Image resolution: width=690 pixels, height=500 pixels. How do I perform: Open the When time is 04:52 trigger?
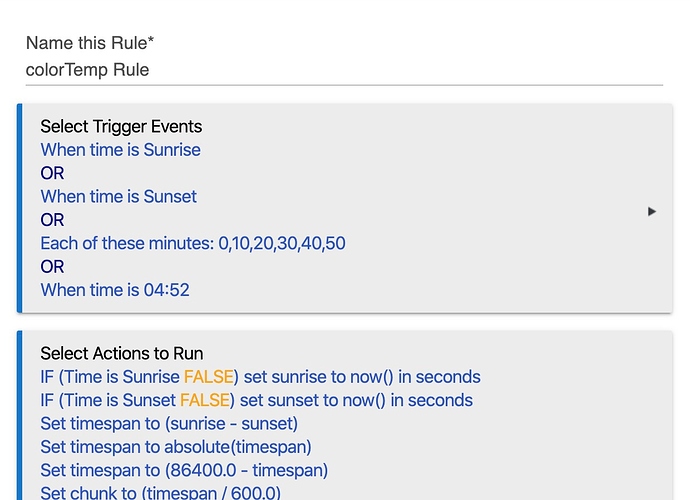[115, 290]
